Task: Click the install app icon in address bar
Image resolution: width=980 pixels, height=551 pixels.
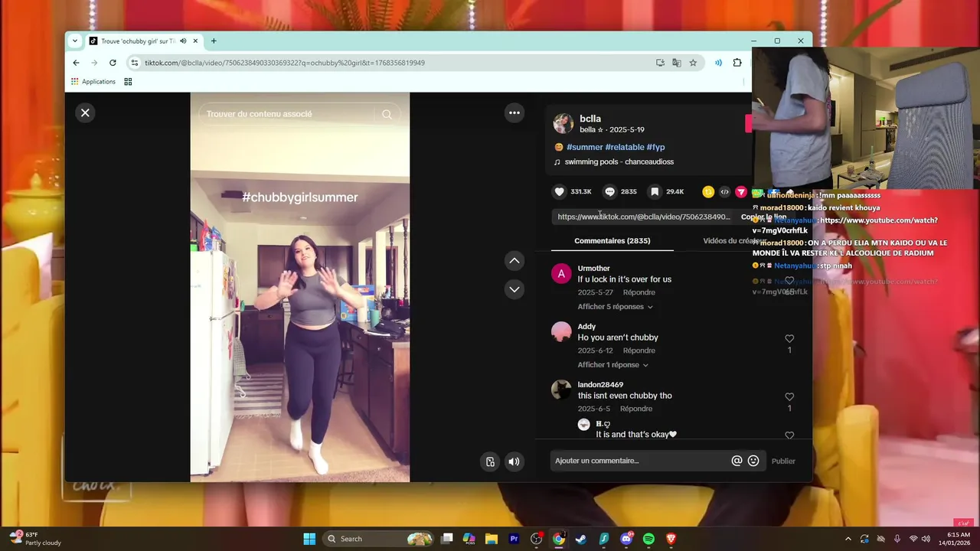Action: pos(660,63)
